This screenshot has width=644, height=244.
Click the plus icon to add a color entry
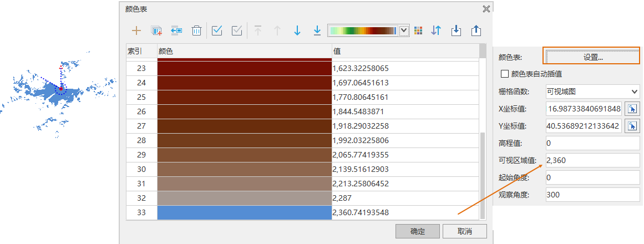[136, 31]
